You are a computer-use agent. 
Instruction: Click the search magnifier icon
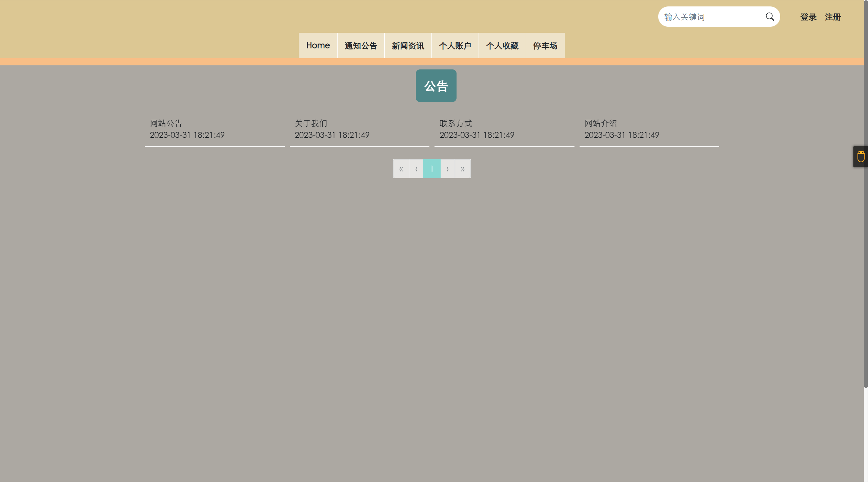pos(770,17)
